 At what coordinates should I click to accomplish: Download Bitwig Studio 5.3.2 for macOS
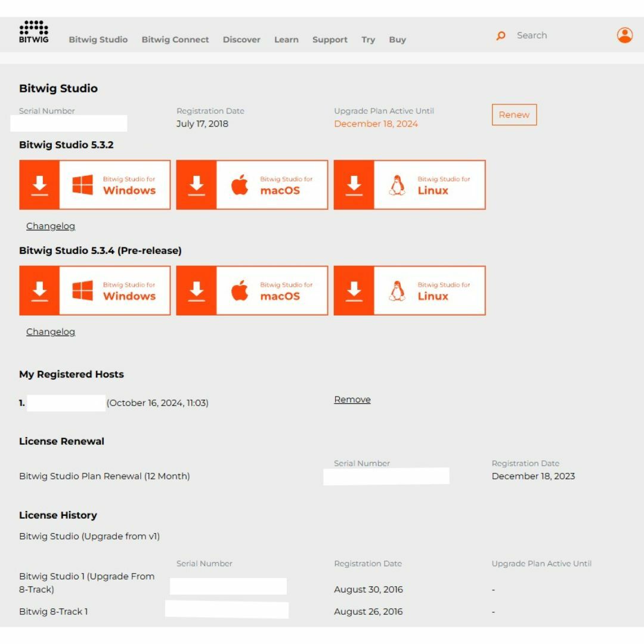(x=252, y=185)
